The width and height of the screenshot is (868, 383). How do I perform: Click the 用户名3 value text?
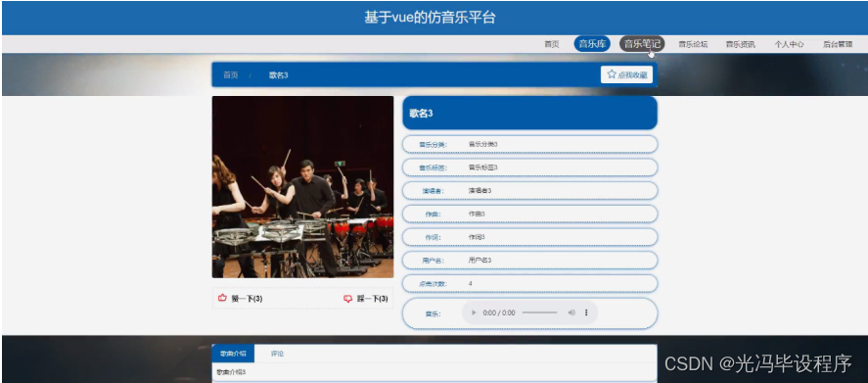[x=480, y=260]
